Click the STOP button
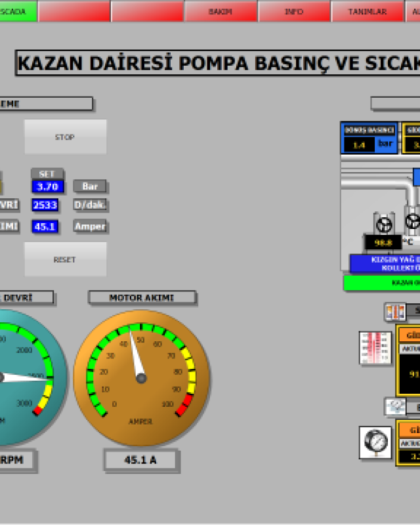The image size is (420, 525). [x=66, y=137]
